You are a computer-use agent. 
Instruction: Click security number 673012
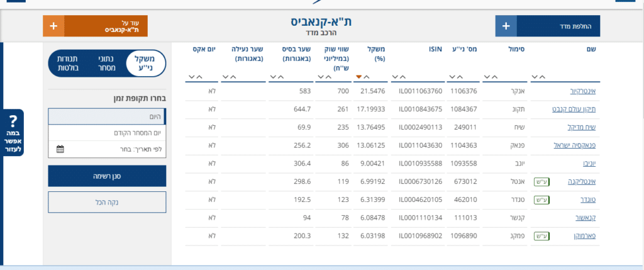tap(466, 181)
